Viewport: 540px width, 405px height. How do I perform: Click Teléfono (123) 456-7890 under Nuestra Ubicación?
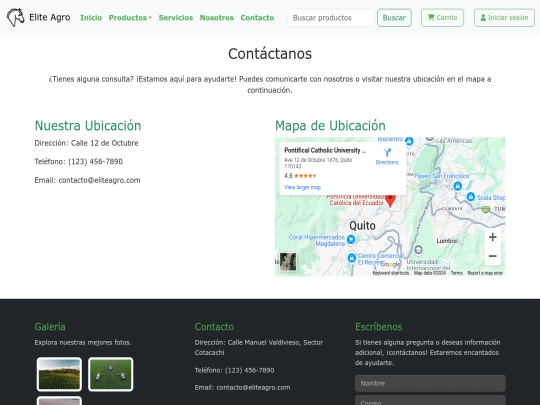79,162
